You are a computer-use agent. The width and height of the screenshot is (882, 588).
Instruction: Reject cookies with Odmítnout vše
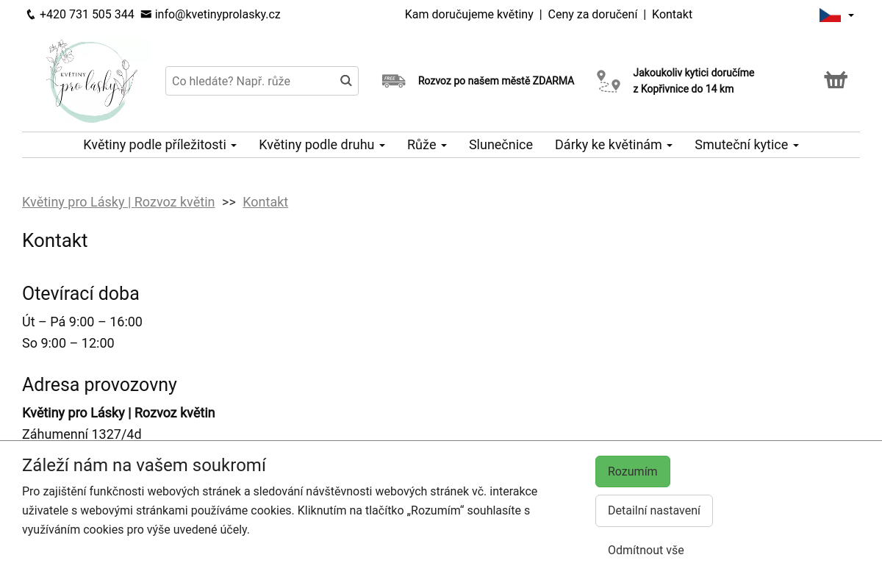pos(646,550)
